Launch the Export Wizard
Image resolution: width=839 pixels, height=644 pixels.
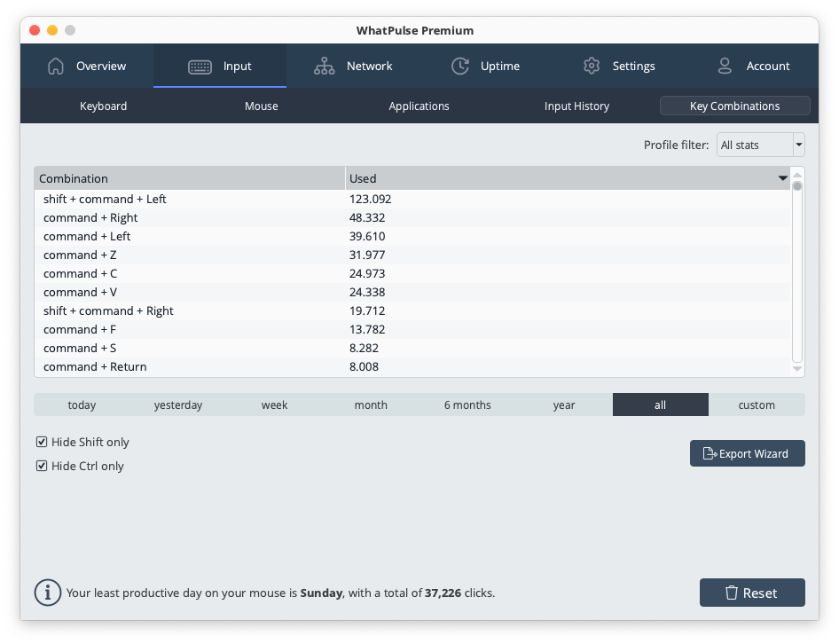coord(747,453)
